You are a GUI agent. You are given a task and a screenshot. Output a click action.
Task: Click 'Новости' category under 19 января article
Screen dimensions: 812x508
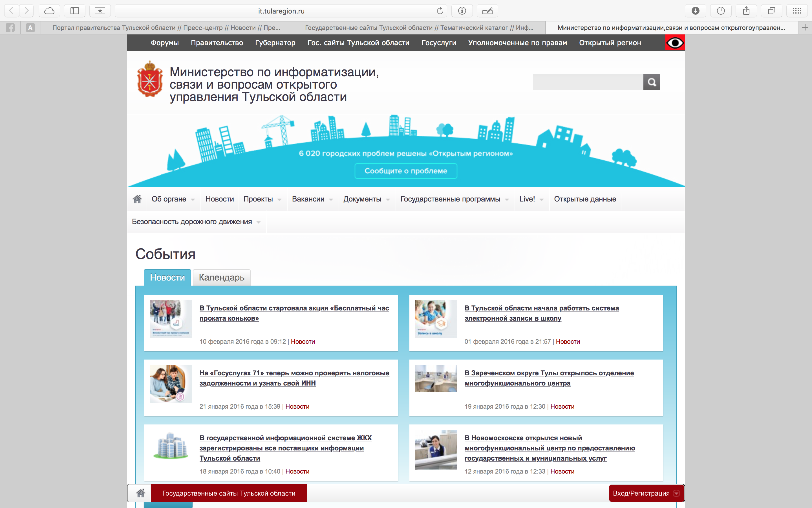coord(562,406)
